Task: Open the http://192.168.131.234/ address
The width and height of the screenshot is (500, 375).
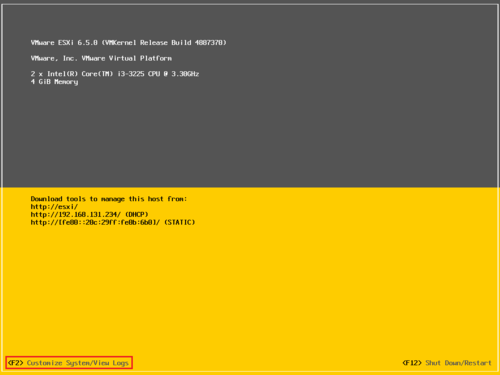Action: click(x=76, y=214)
